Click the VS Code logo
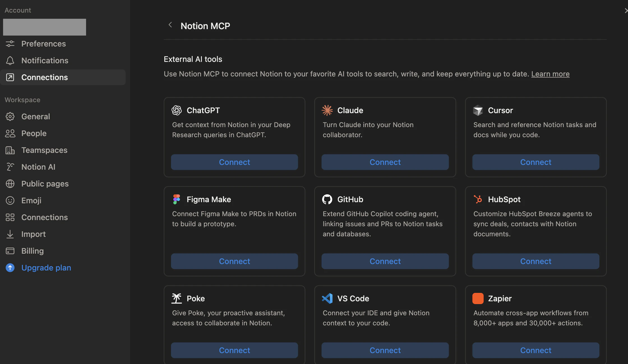 (327, 298)
